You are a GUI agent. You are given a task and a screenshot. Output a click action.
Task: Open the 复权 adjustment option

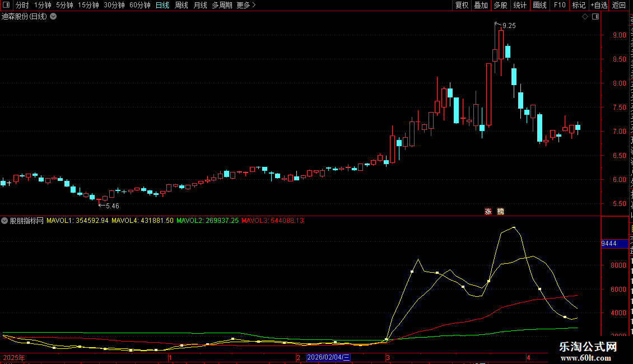(462, 5)
